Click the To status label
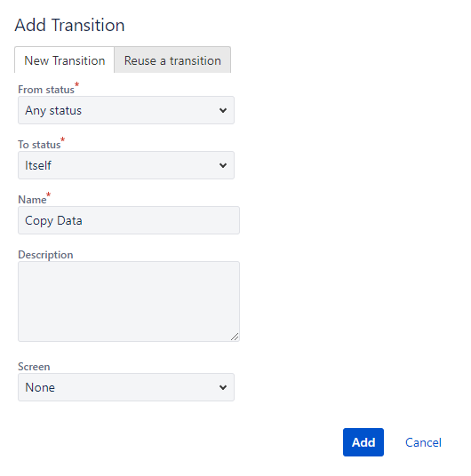This screenshot has height=476, width=471. coord(39,145)
